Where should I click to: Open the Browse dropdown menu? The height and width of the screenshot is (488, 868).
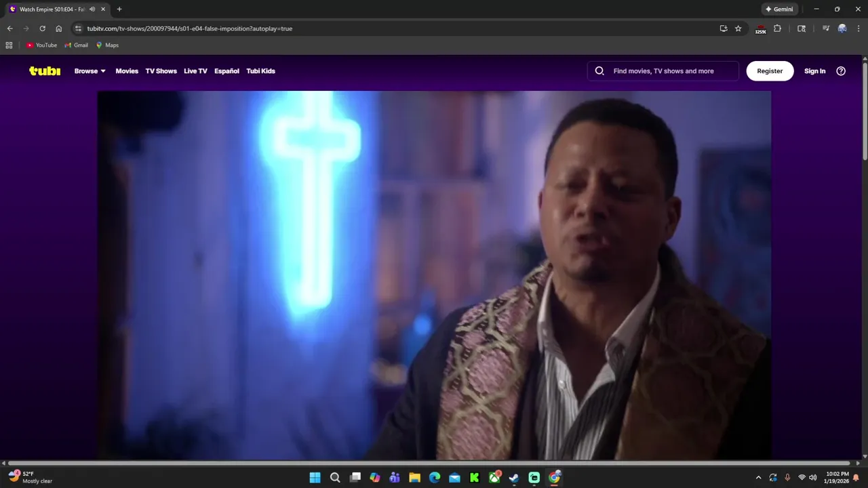point(90,70)
